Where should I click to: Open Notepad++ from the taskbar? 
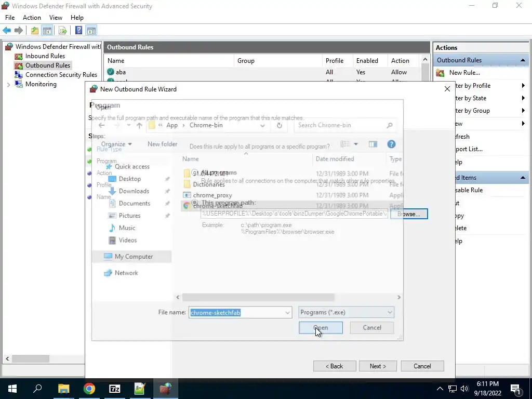(140, 389)
